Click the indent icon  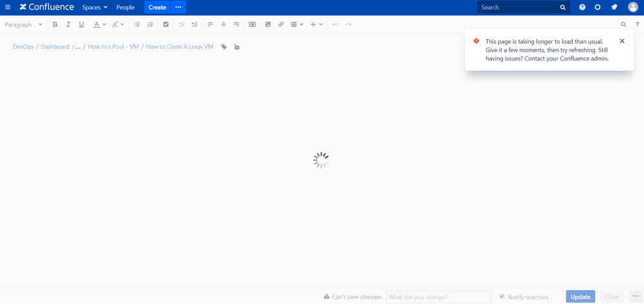[x=194, y=24]
